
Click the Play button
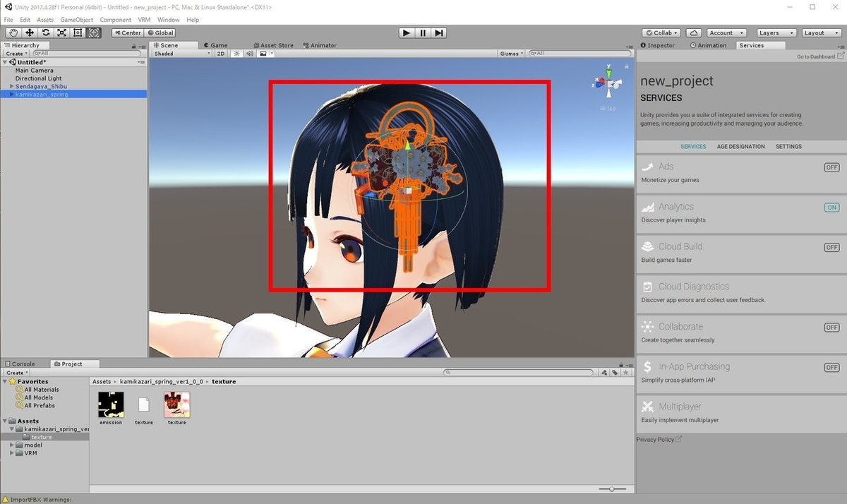coord(406,32)
